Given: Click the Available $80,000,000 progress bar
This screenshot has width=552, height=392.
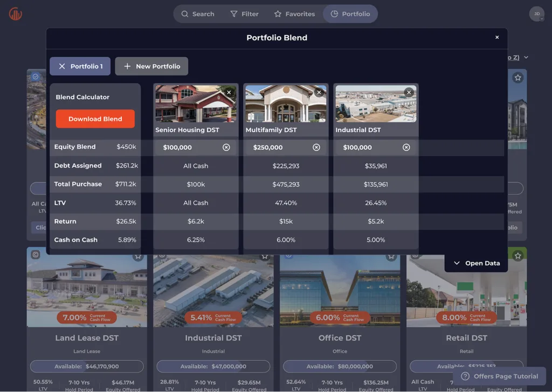Looking at the screenshot, I should pyautogui.click(x=340, y=366).
